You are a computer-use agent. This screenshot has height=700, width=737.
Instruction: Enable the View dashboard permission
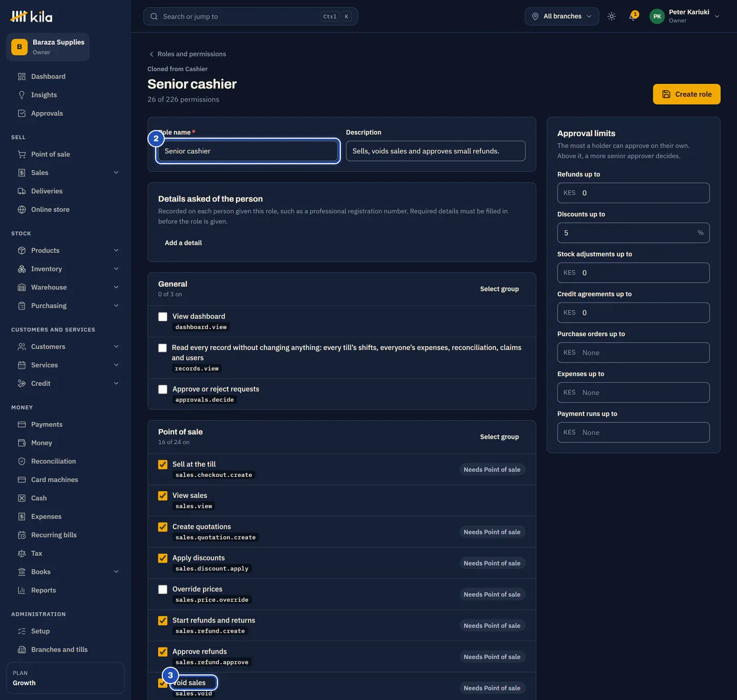[x=163, y=317]
